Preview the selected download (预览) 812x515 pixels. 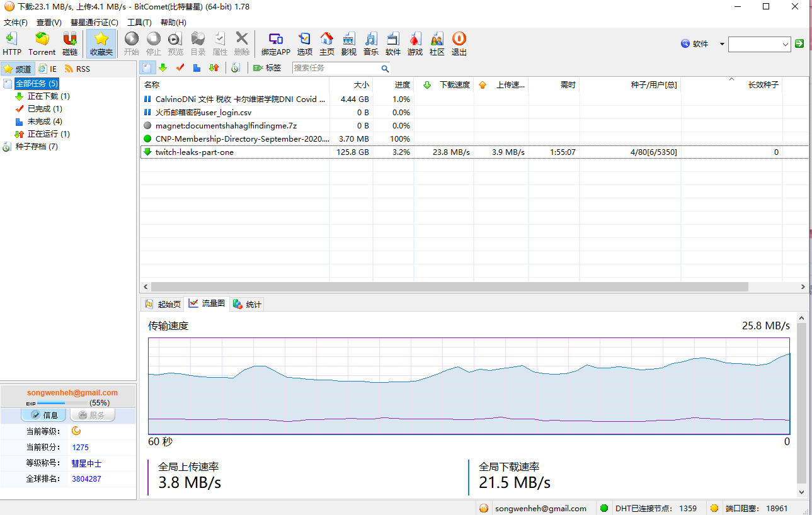pos(175,44)
